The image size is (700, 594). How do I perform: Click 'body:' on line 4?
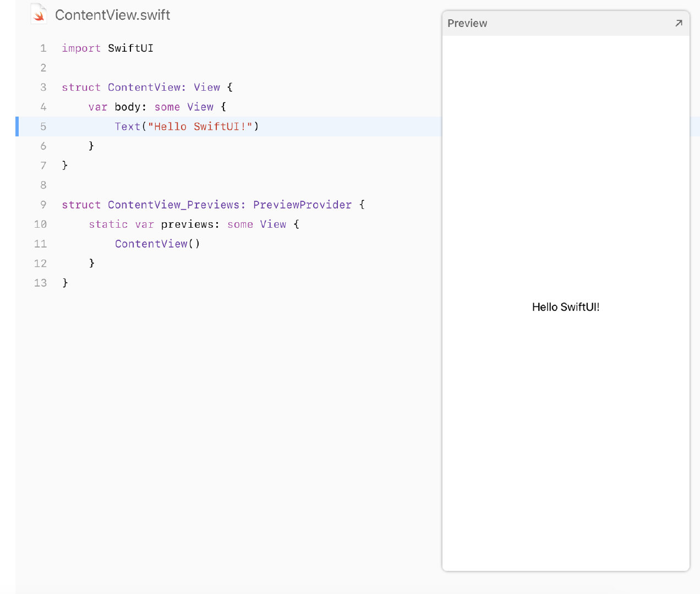point(131,107)
